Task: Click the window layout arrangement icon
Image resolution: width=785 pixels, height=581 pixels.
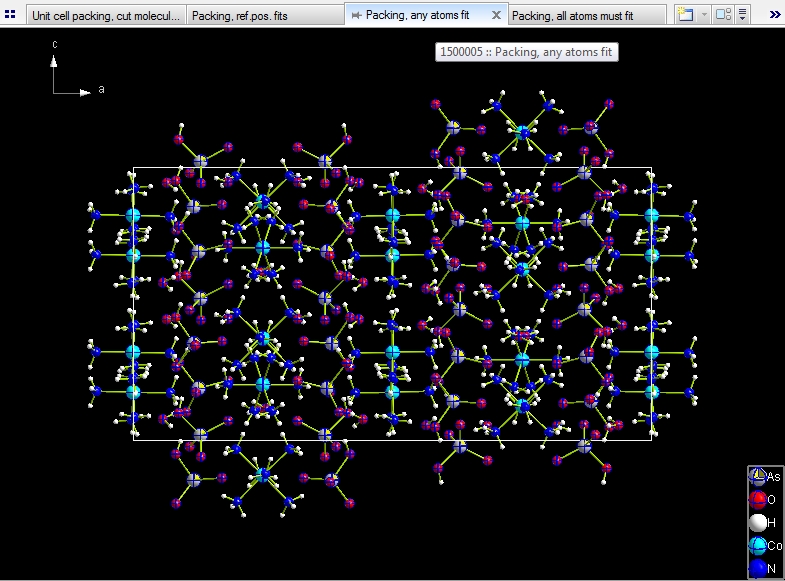Action: pyautogui.click(x=723, y=15)
